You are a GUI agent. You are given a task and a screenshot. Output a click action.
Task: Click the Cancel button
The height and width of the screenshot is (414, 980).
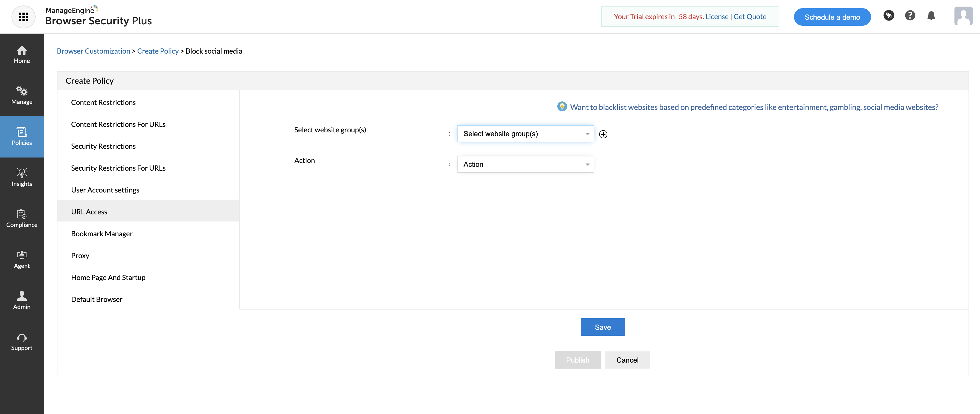coord(627,360)
